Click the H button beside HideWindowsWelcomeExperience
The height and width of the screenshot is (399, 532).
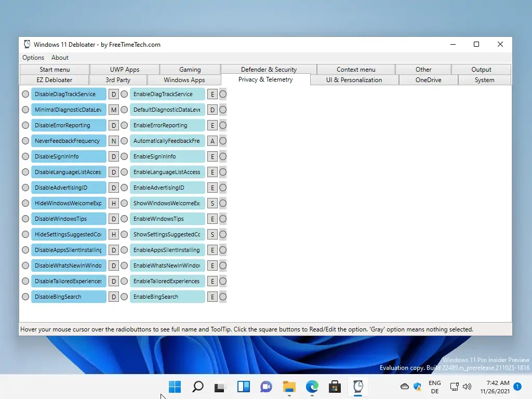click(x=114, y=204)
